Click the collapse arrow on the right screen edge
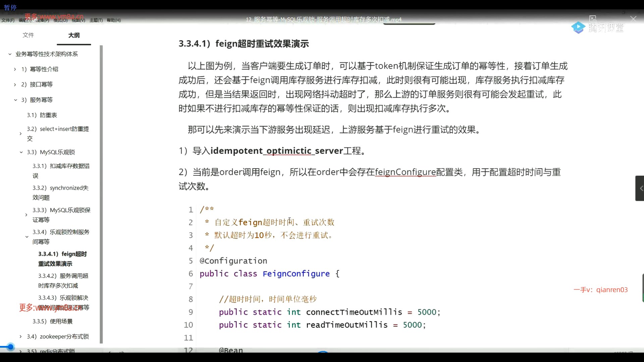 click(641, 188)
